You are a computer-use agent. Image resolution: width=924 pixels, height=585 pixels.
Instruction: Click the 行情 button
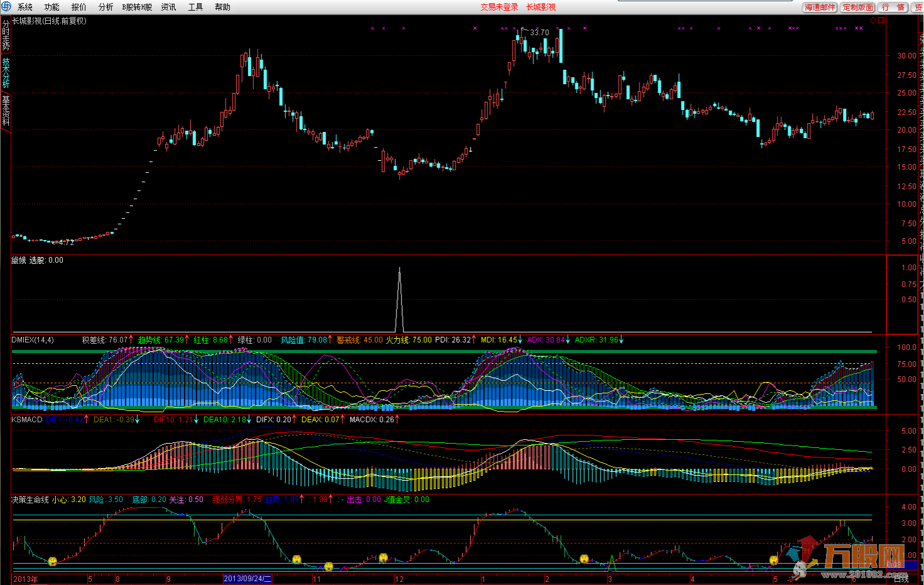(893, 7)
